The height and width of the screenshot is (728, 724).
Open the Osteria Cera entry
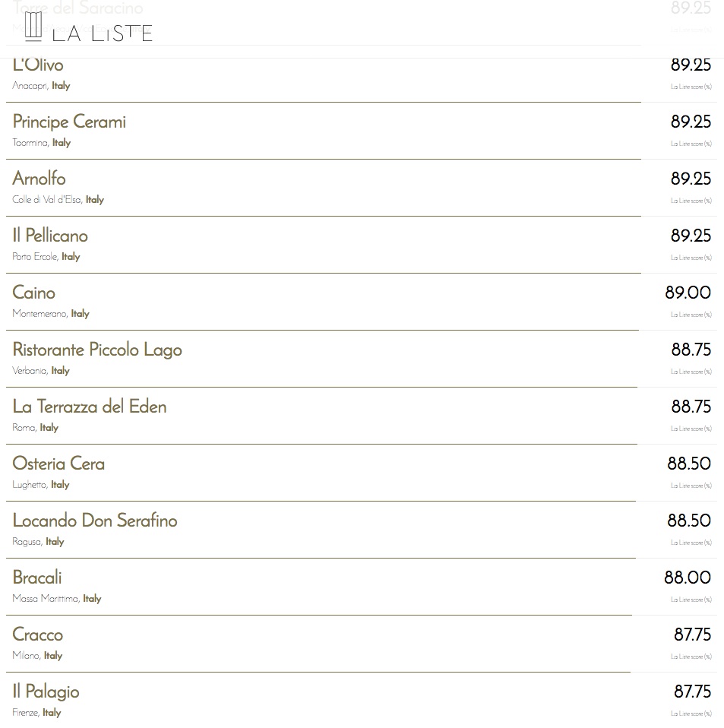click(x=58, y=464)
